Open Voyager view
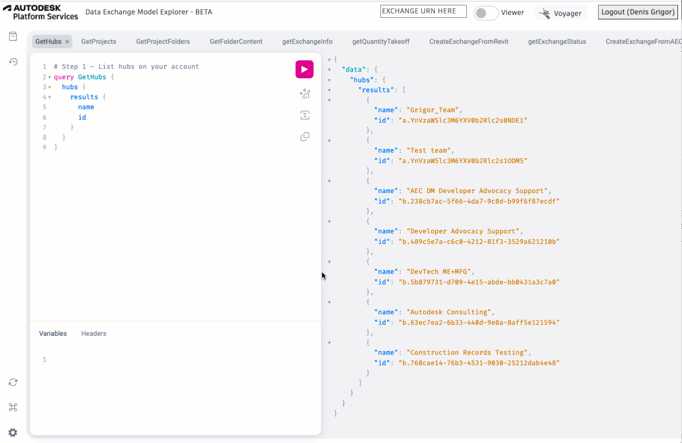Image resolution: width=682 pixels, height=443 pixels. coord(560,13)
